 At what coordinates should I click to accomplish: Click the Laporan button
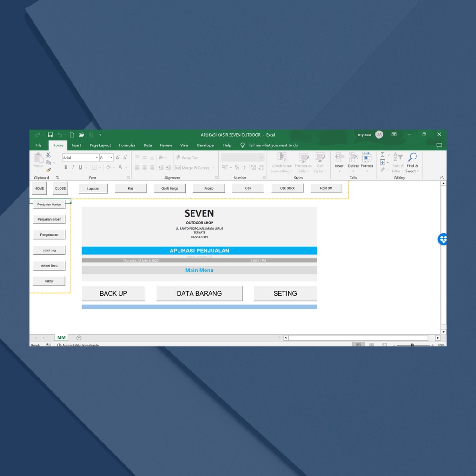[x=93, y=189]
